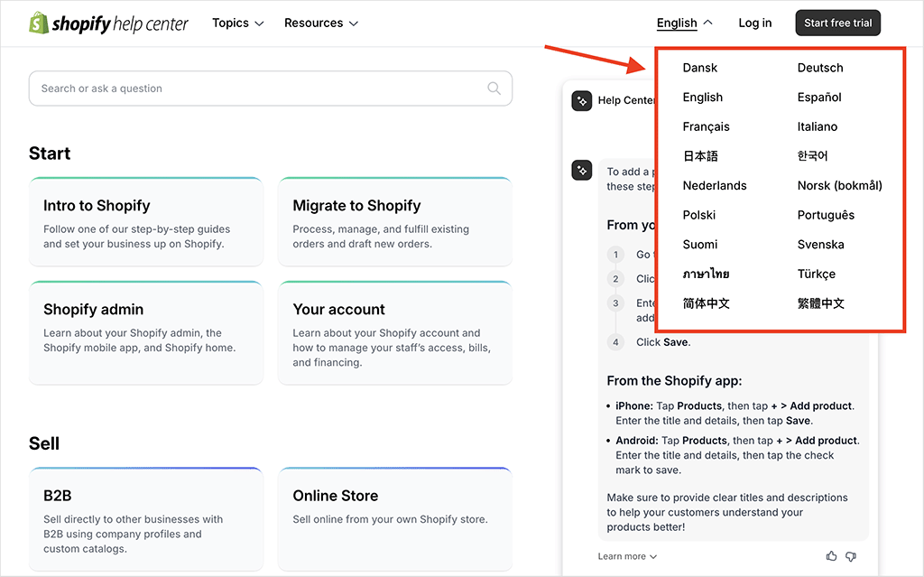Select Deutsch from the language list
Image resolution: width=924 pixels, height=577 pixels.
819,68
